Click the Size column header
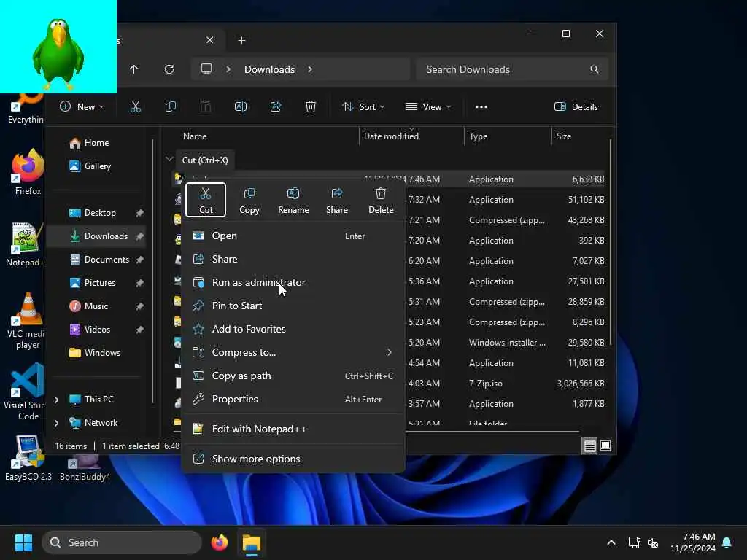This screenshot has height=560, width=747. coord(580,136)
